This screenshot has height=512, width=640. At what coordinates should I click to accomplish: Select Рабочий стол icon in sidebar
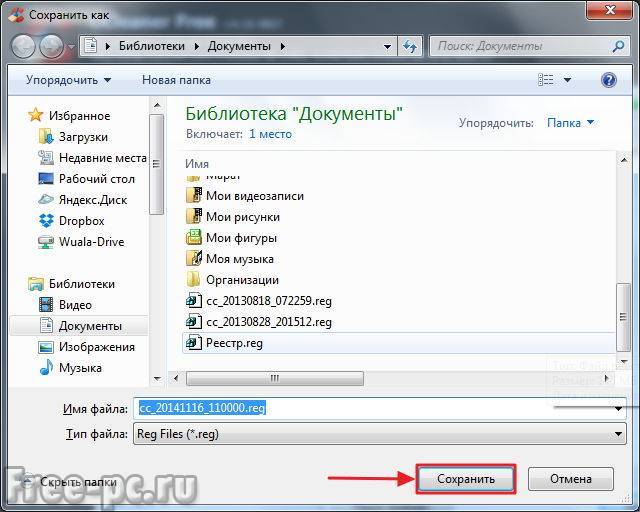coord(46,179)
